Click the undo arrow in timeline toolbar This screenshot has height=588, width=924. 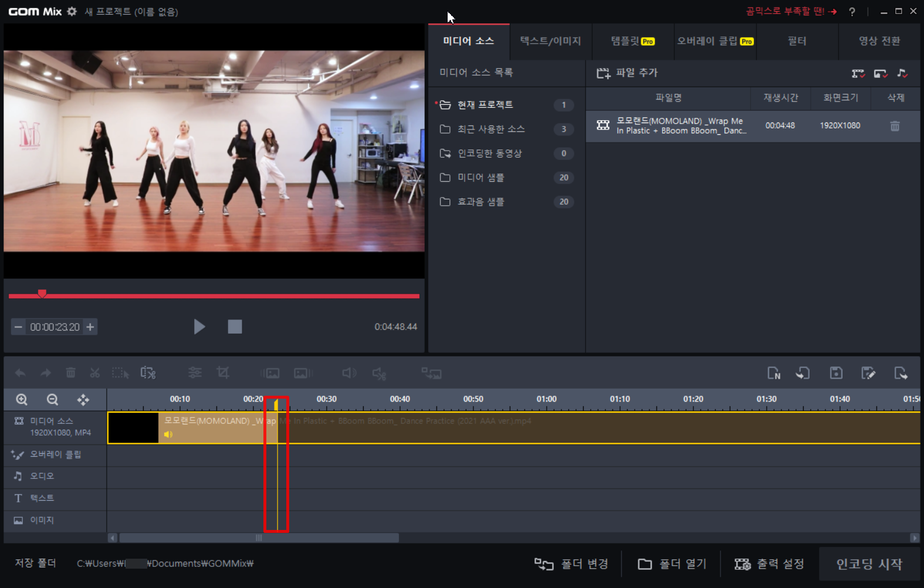click(x=20, y=373)
